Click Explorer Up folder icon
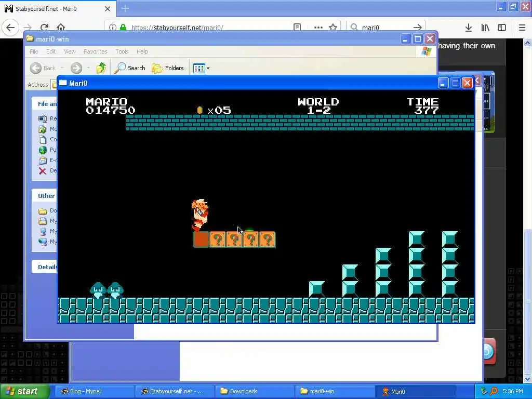 point(101,68)
